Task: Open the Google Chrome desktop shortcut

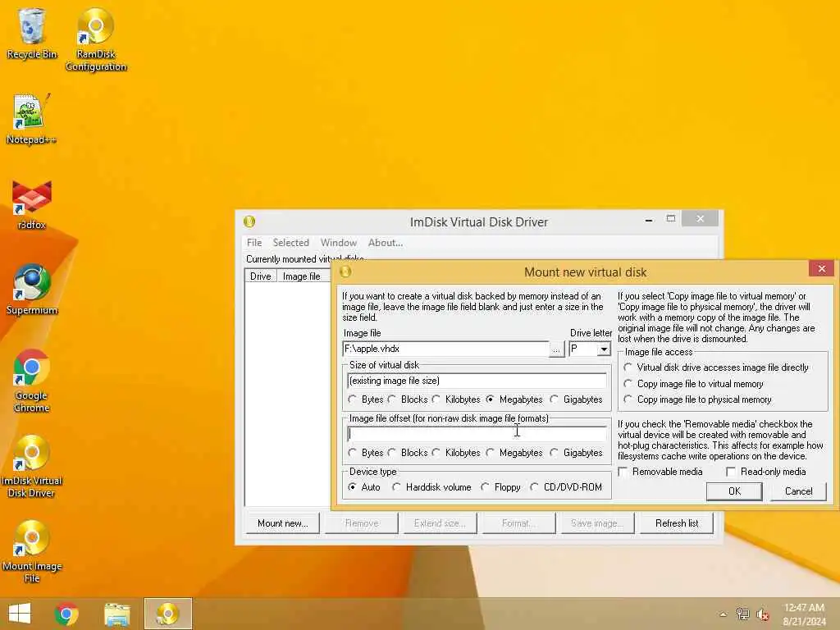Action: click(32, 381)
